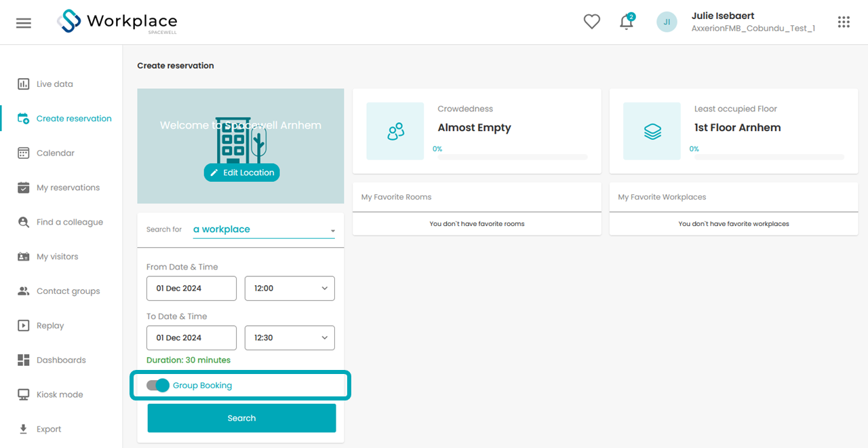Open favorites via the heart icon
The image size is (868, 448).
point(592,22)
